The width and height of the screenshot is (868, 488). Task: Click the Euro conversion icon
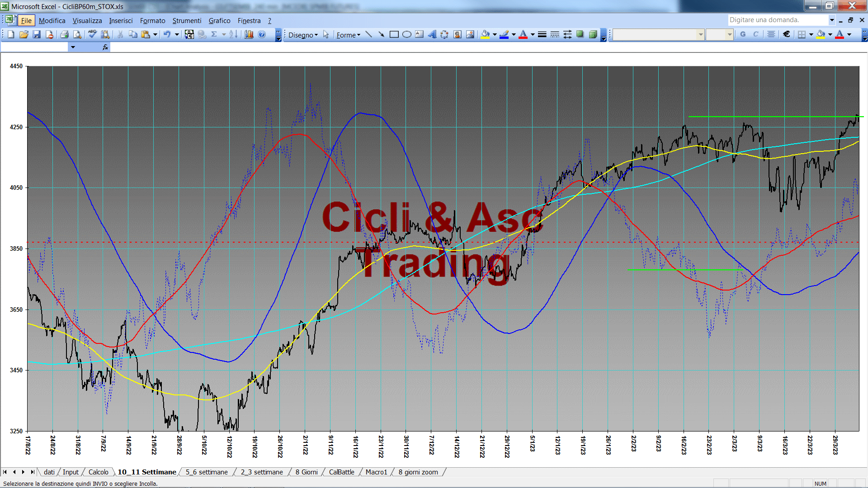coord(189,34)
